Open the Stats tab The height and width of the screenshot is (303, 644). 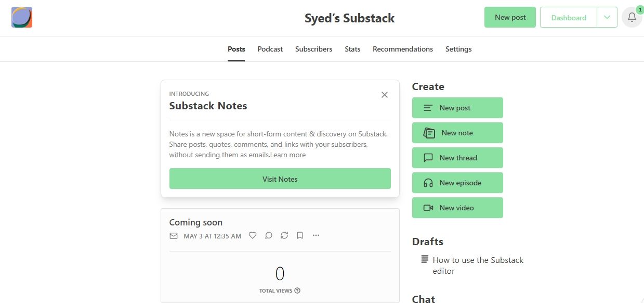pyautogui.click(x=352, y=49)
